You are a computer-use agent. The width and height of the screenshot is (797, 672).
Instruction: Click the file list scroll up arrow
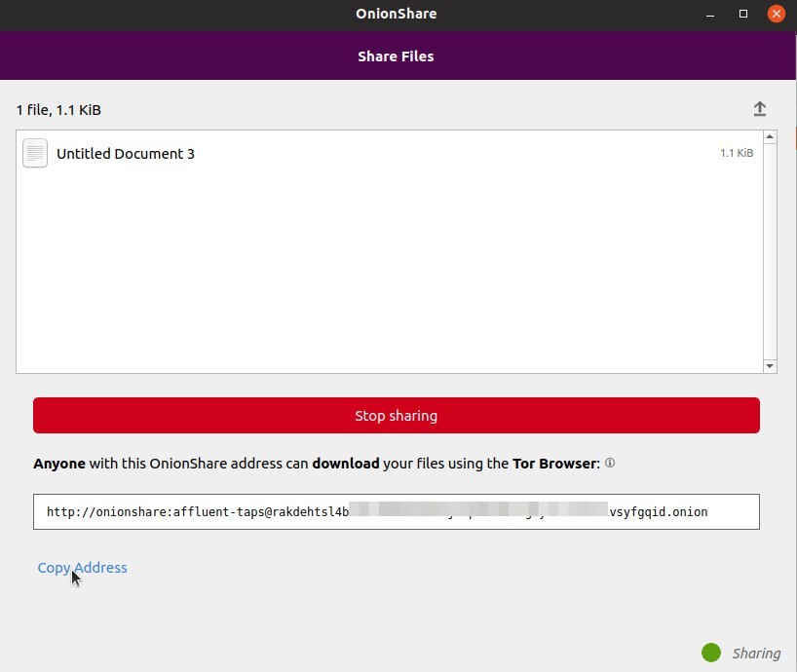coord(770,136)
